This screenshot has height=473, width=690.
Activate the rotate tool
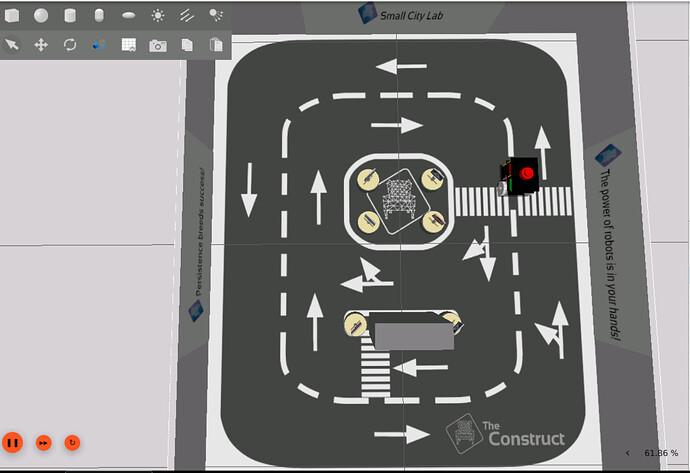pyautogui.click(x=70, y=44)
